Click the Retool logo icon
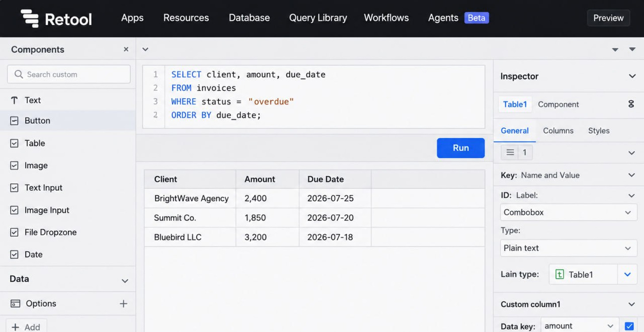 tap(30, 18)
